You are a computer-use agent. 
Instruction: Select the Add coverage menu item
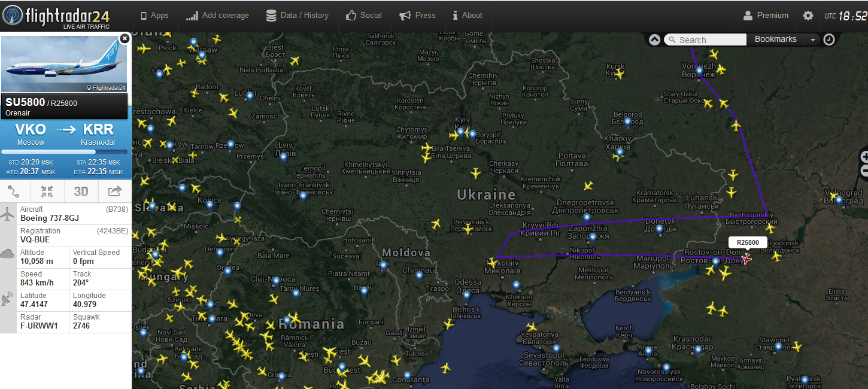[217, 16]
